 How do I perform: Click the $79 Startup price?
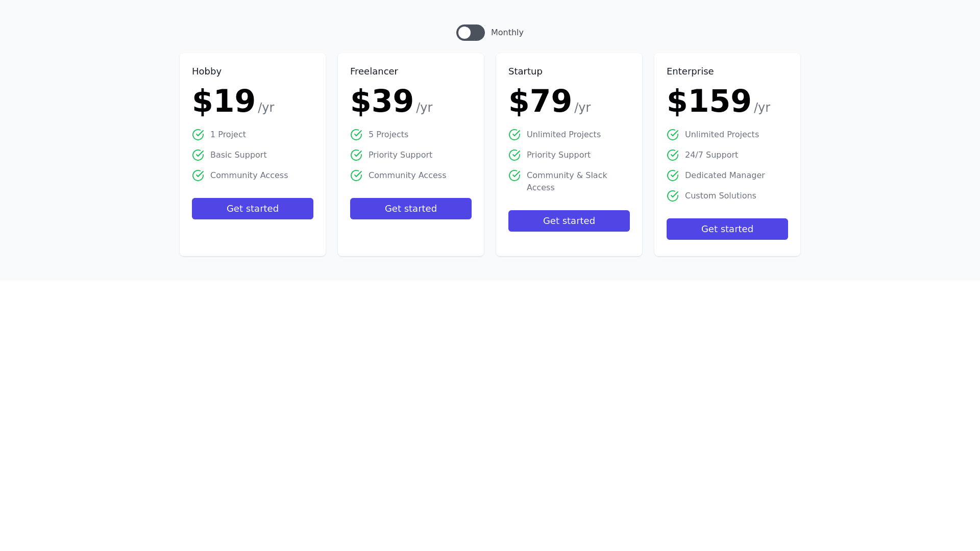540,101
